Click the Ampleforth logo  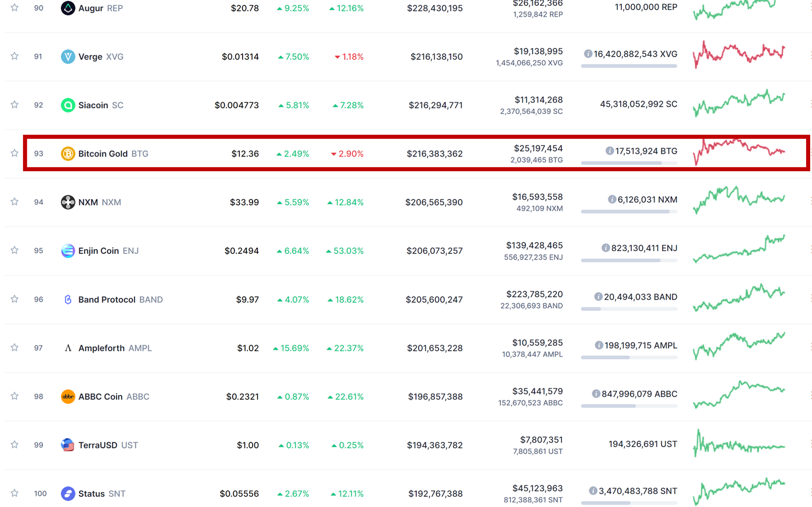point(68,348)
